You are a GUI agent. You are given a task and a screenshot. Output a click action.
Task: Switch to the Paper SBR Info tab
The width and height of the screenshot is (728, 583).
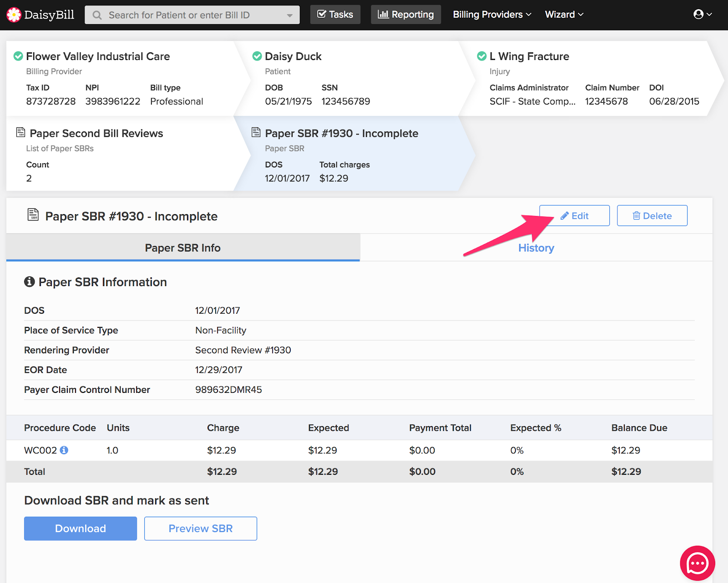point(183,248)
